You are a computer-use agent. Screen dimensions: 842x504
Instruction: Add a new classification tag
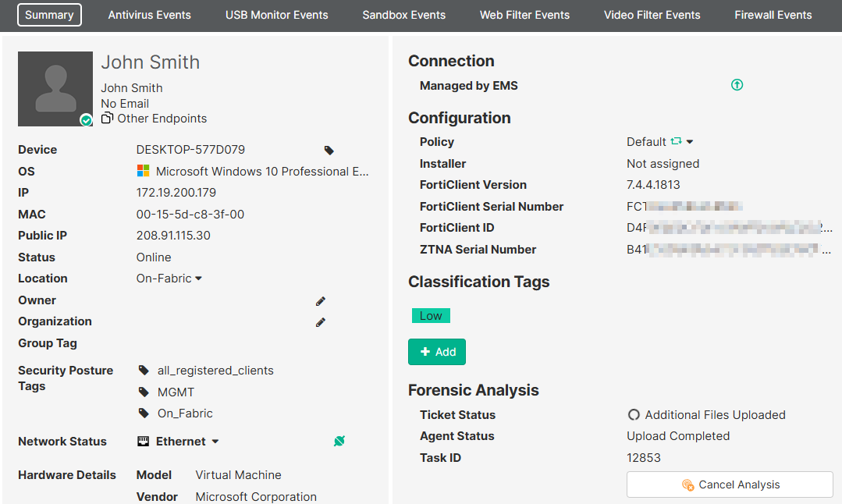pyautogui.click(x=437, y=352)
